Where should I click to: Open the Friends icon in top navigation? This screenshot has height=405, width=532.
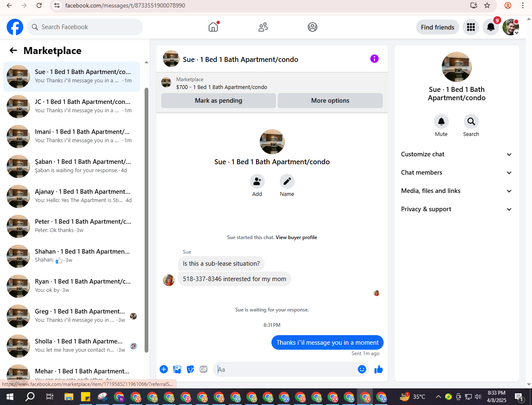pyautogui.click(x=263, y=27)
